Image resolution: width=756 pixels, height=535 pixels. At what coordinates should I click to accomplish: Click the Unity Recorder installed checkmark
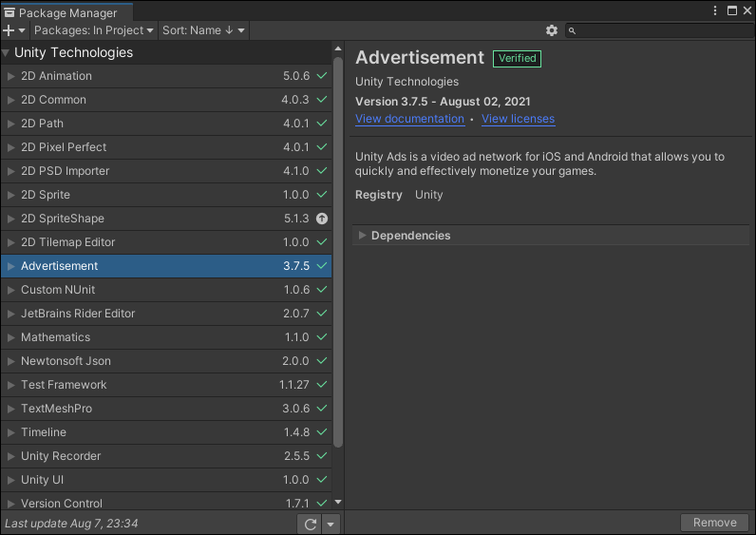(322, 456)
